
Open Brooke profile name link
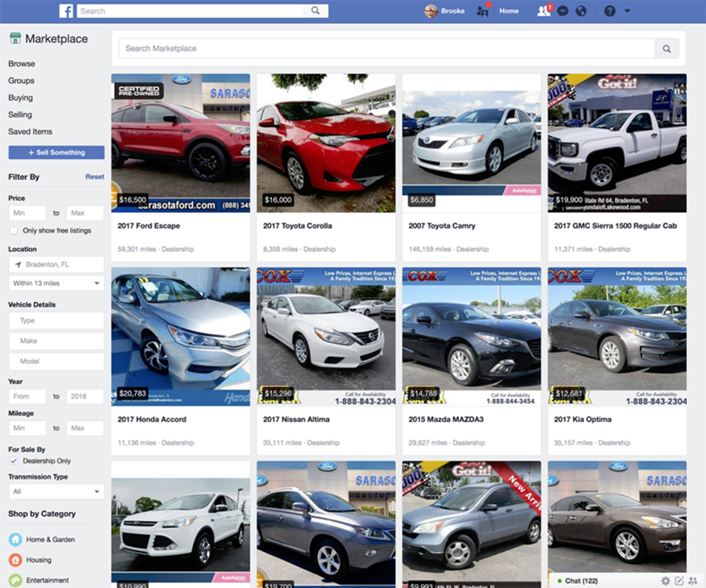point(453,11)
